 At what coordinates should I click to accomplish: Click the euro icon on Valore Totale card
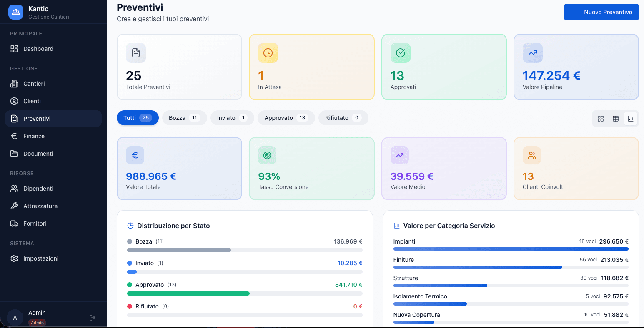click(135, 155)
